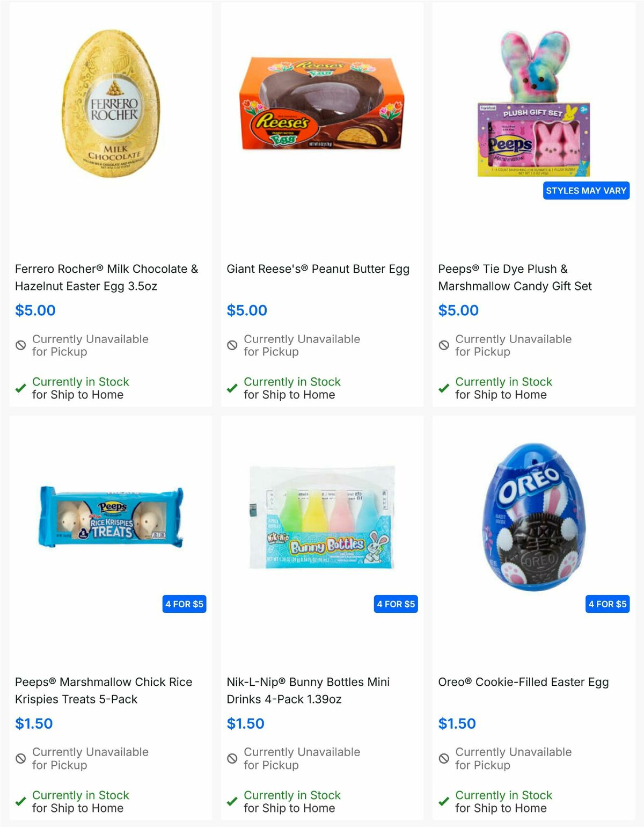Select the Giant Reese's Peanut Butter Egg title
Screen dimensions: 644x827
click(x=318, y=269)
